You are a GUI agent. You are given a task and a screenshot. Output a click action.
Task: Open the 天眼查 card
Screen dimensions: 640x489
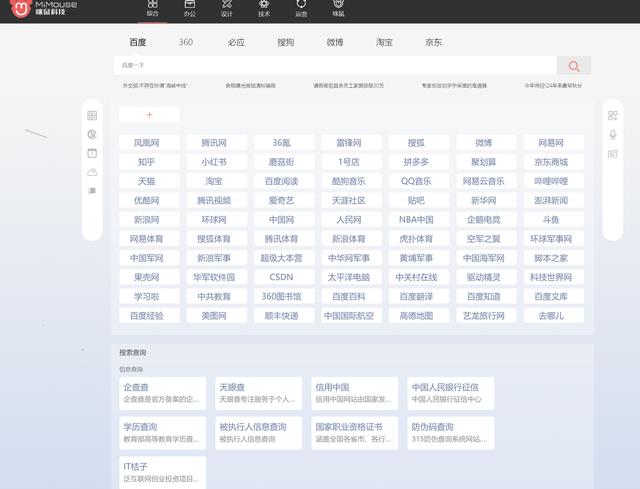click(x=259, y=393)
